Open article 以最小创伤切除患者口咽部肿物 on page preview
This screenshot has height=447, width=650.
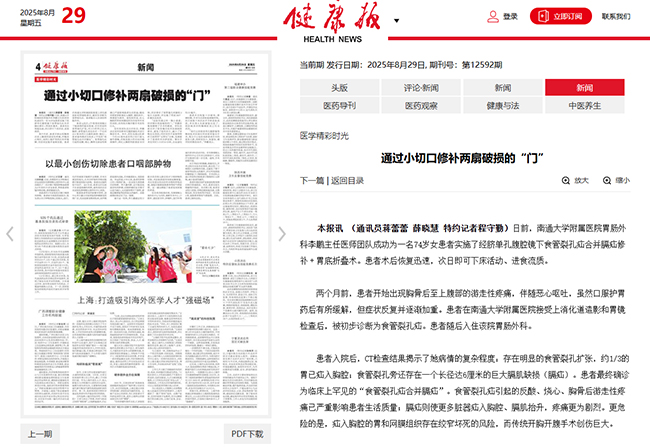point(108,164)
